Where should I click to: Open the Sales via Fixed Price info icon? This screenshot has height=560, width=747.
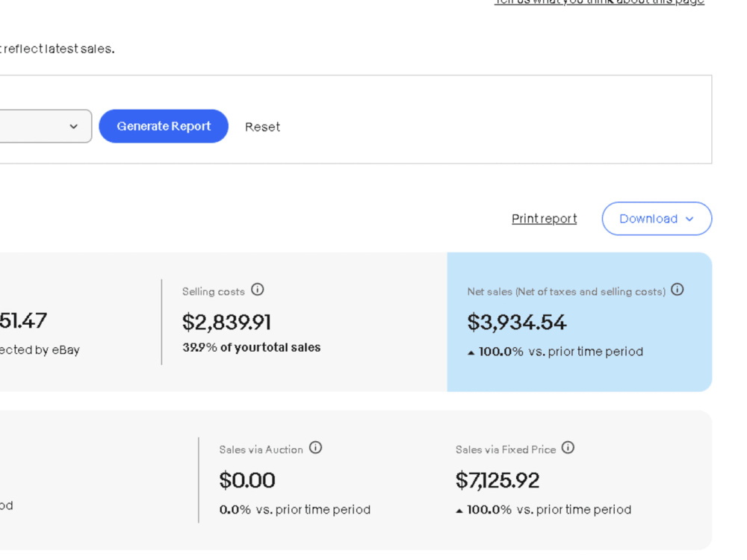(x=568, y=447)
